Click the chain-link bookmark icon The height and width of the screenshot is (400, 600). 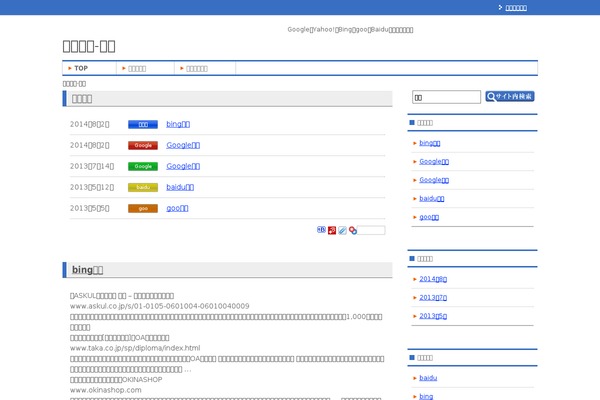[352, 230]
